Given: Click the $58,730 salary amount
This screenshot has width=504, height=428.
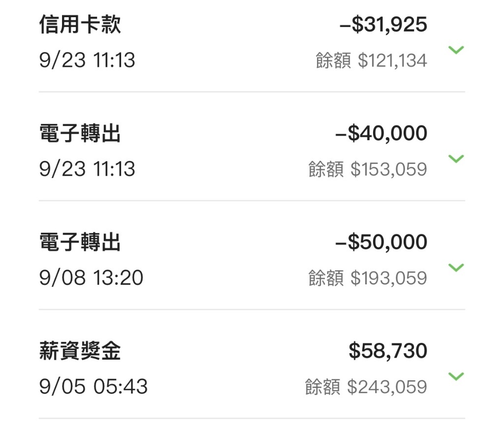Looking at the screenshot, I should pos(388,351).
